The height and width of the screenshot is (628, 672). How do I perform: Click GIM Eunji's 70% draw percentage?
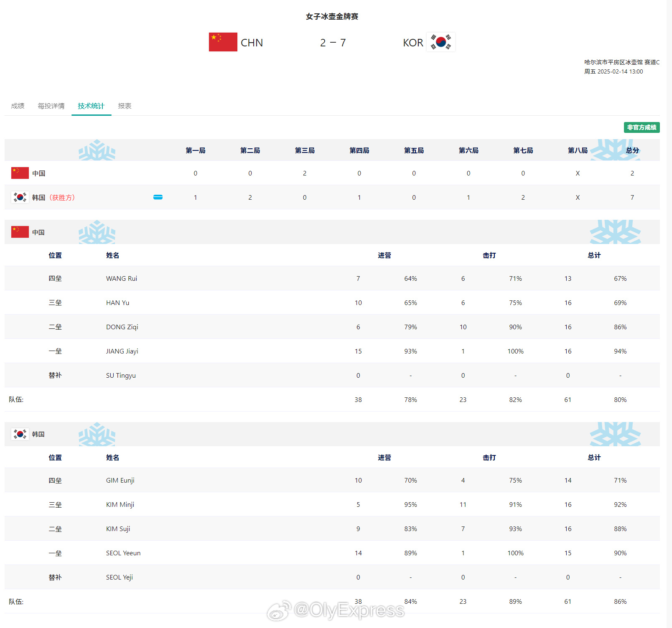(x=410, y=480)
